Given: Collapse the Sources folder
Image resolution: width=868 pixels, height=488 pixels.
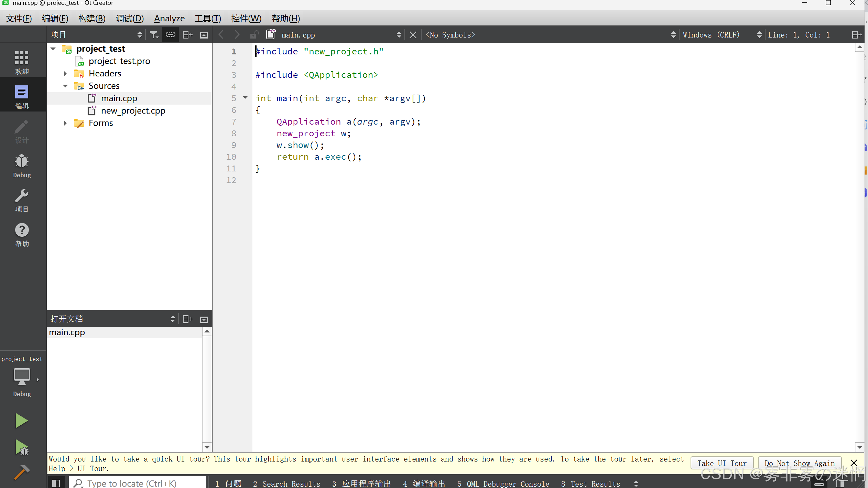Looking at the screenshot, I should [x=65, y=86].
